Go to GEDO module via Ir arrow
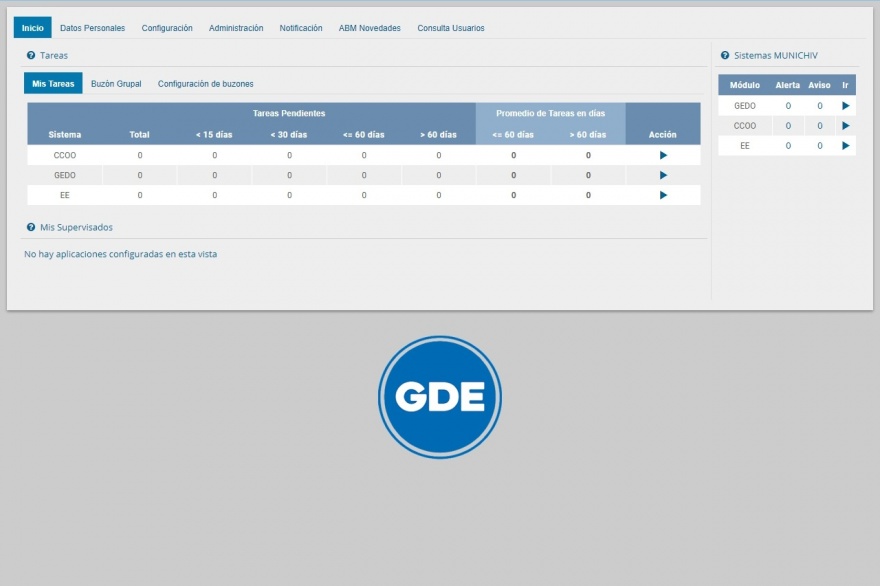 pos(846,106)
